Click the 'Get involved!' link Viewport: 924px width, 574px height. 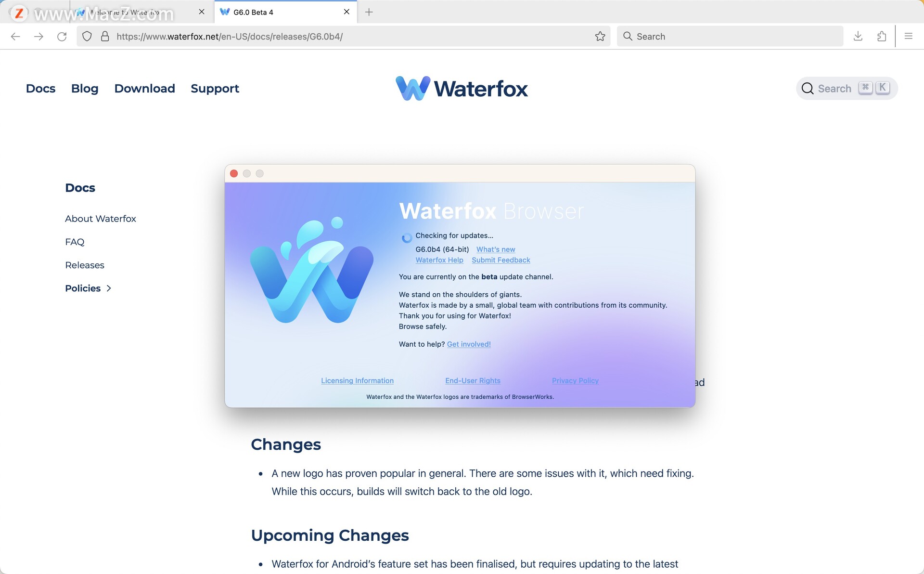pos(469,344)
